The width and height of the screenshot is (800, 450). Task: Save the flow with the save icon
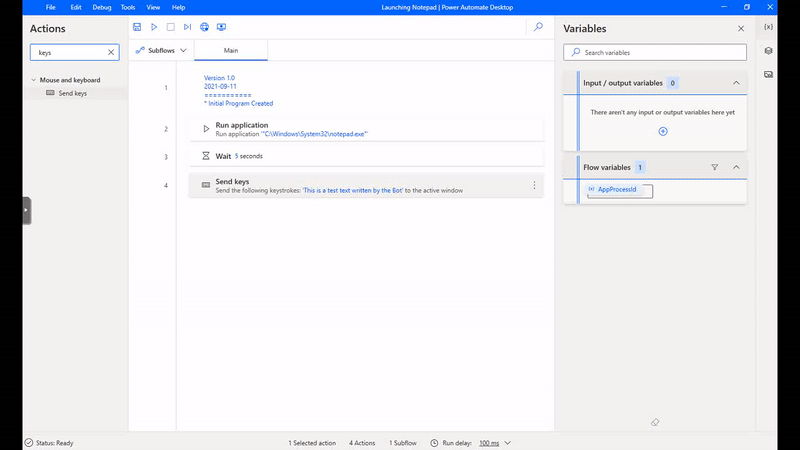[x=137, y=27]
